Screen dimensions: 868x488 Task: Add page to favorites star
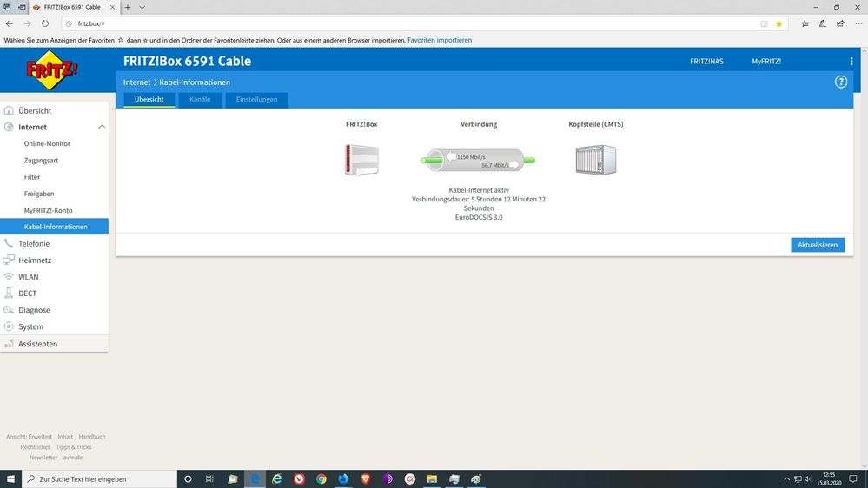(x=779, y=23)
